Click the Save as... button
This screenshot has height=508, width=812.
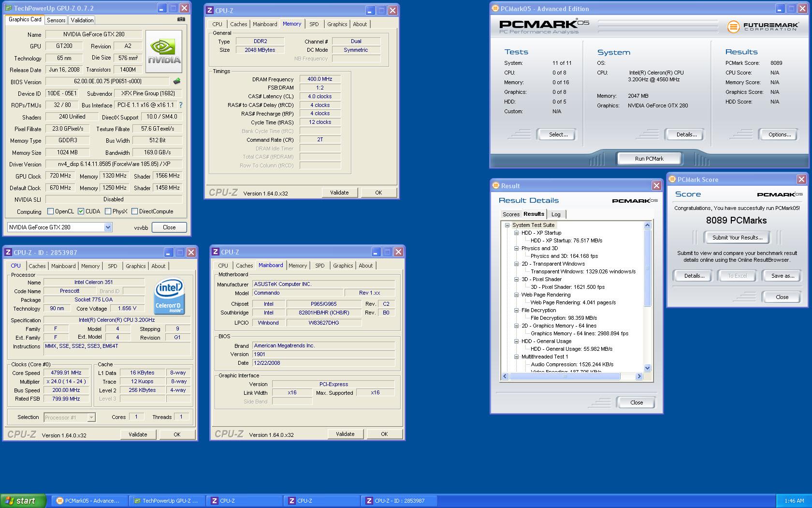click(783, 276)
